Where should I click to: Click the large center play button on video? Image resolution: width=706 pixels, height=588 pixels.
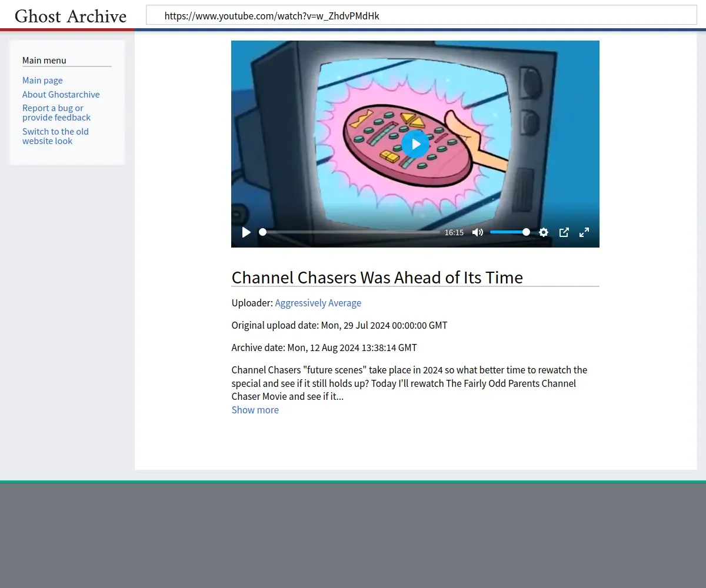coord(415,144)
